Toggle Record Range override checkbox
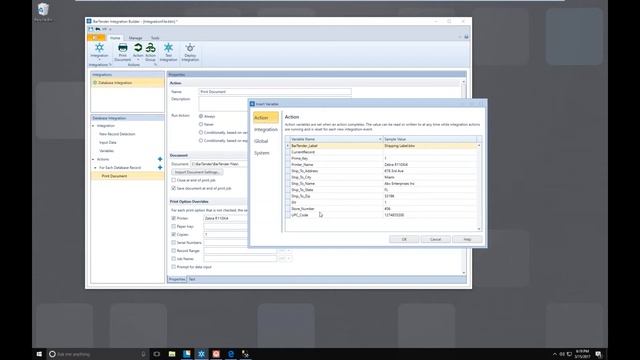This screenshot has height=360, width=640. (173, 251)
